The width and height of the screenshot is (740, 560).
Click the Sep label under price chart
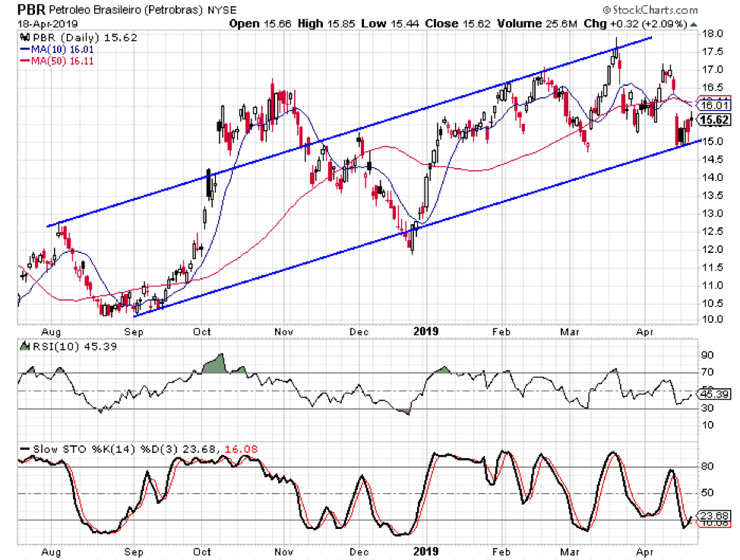pyautogui.click(x=134, y=332)
